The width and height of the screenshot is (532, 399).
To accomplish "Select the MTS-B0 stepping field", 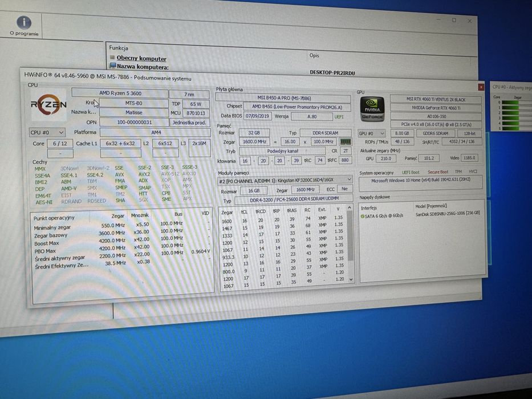I will click(x=133, y=103).
